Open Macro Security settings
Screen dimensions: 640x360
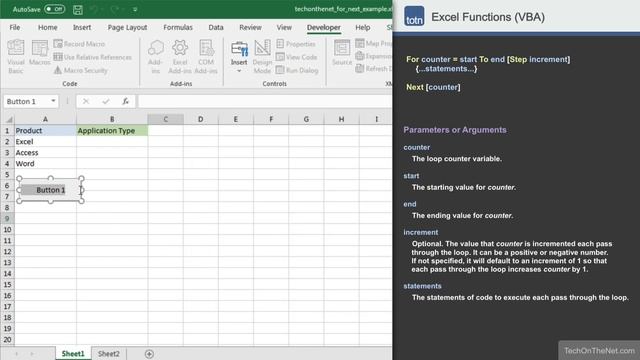pos(80,70)
